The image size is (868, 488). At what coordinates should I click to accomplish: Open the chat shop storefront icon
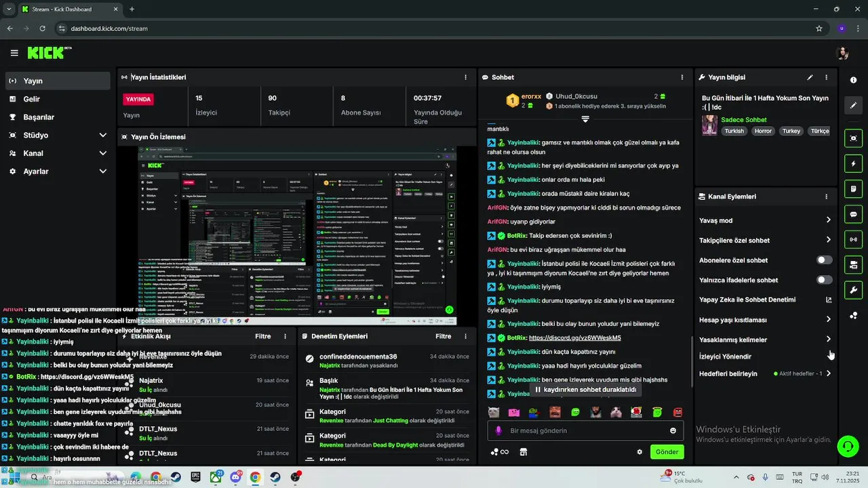pos(523,452)
